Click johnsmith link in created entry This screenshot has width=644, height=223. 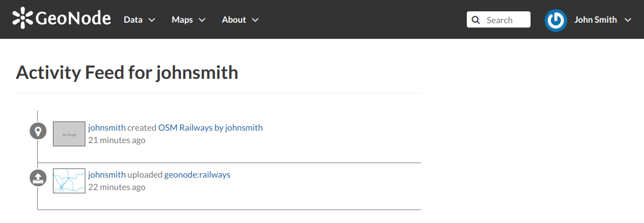pyautogui.click(x=107, y=127)
